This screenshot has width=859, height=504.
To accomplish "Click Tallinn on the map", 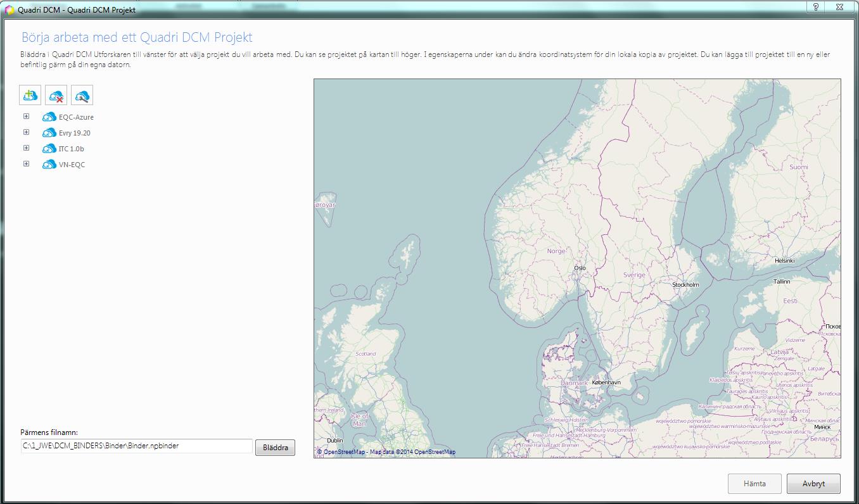I will tap(782, 282).
